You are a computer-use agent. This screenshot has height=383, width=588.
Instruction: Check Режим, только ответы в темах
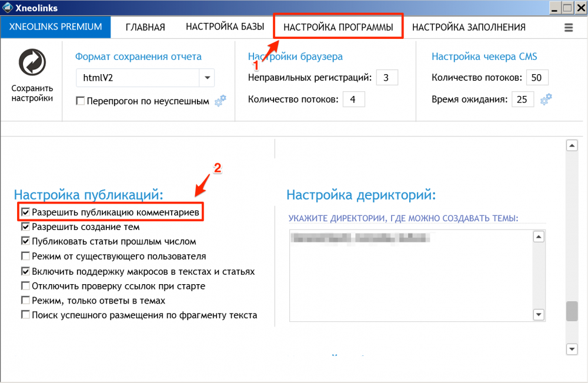coord(25,301)
